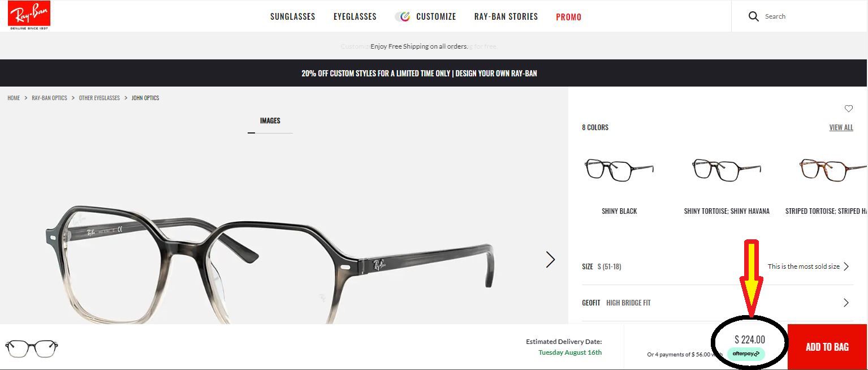Click the Customize color wheel icon
Viewport: 868px width, 370px height.
pos(403,16)
